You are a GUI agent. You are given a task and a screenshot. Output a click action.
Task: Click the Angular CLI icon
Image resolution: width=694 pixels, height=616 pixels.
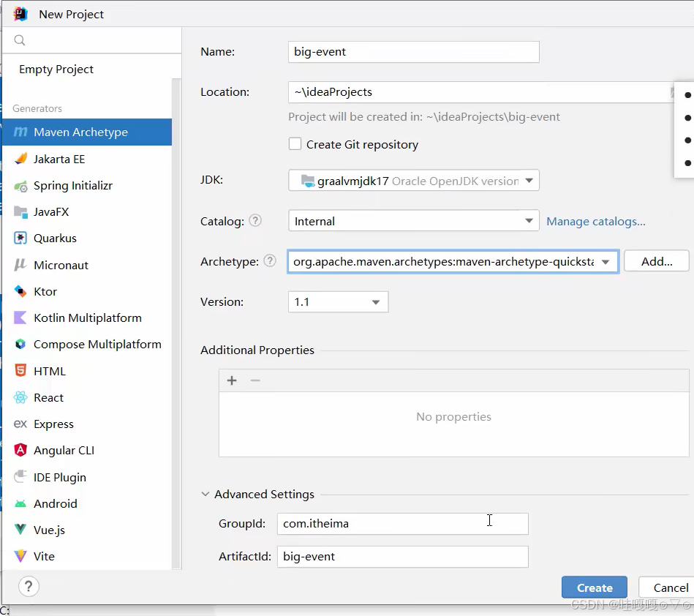click(x=20, y=450)
